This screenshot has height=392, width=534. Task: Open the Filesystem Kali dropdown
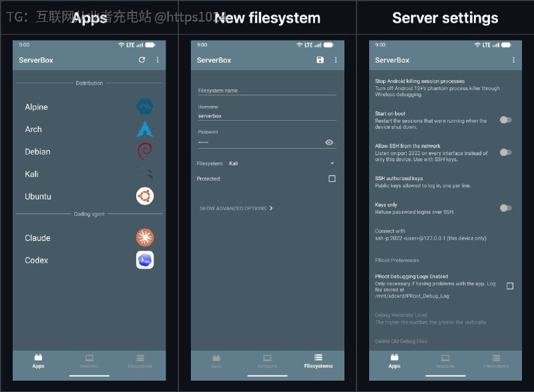pos(281,163)
